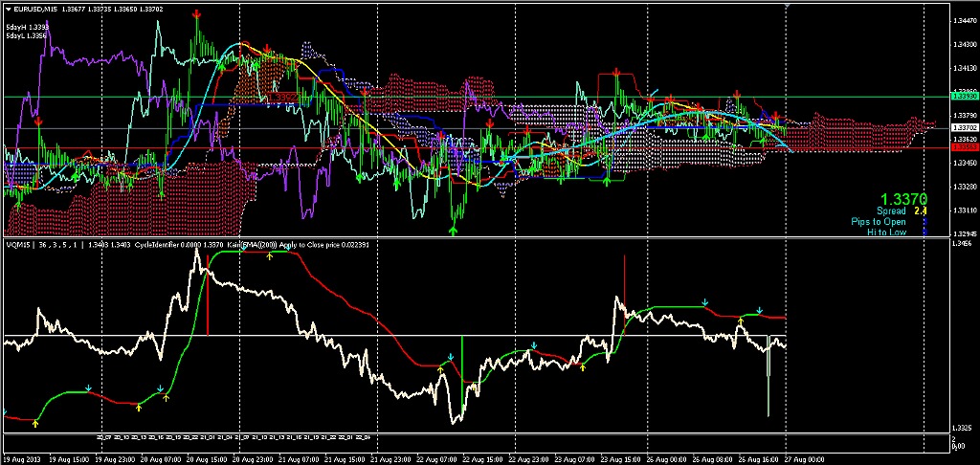Click the 5dayH level label

click(16, 27)
